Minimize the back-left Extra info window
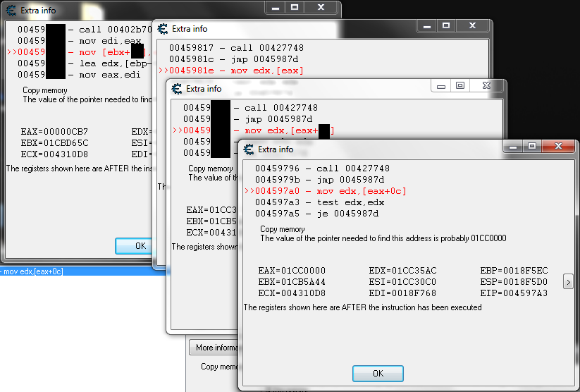 click(276, 8)
